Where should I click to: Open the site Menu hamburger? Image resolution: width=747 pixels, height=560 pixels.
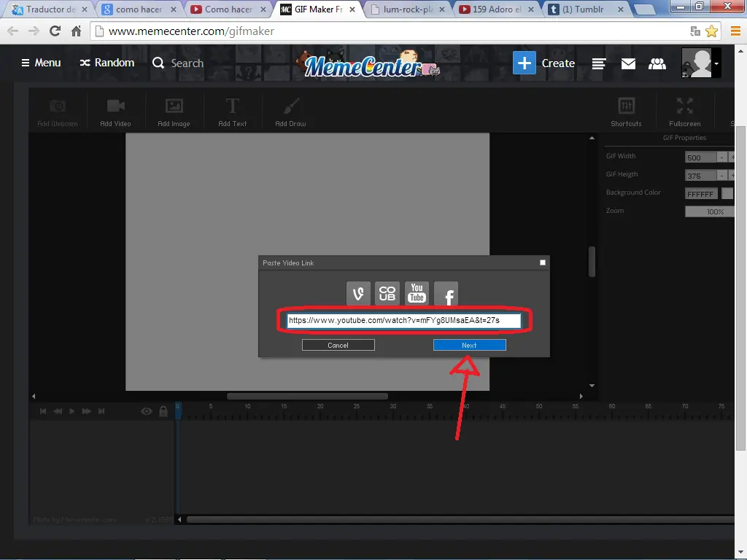click(x=41, y=63)
